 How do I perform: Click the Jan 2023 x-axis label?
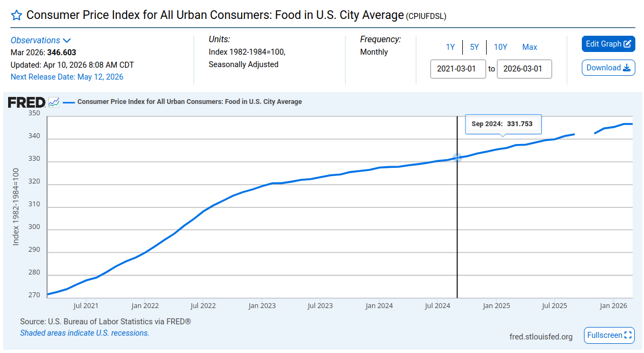pos(262,306)
